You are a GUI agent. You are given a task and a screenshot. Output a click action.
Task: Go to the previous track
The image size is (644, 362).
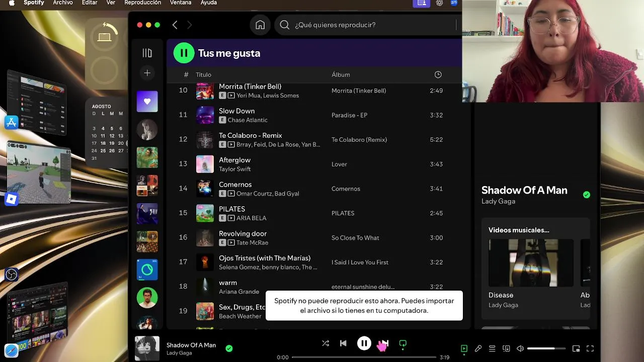(x=343, y=343)
